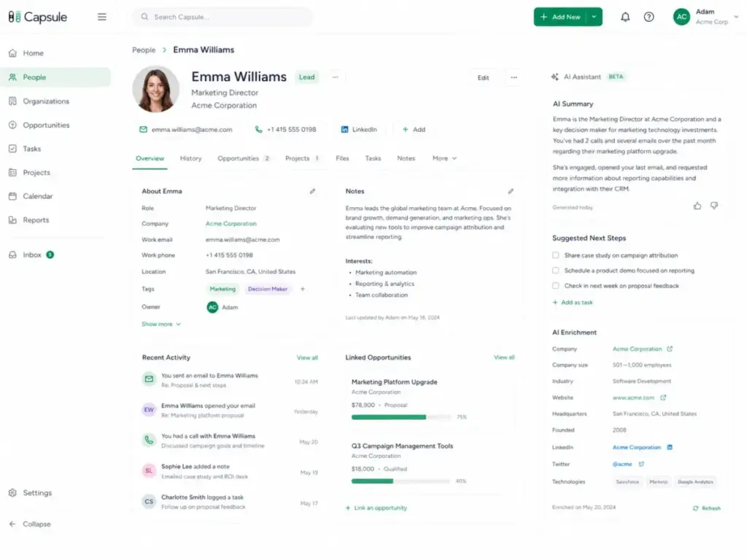The height and width of the screenshot is (560, 747).
Task: Click the call activity phone icon
Action: coord(149,440)
